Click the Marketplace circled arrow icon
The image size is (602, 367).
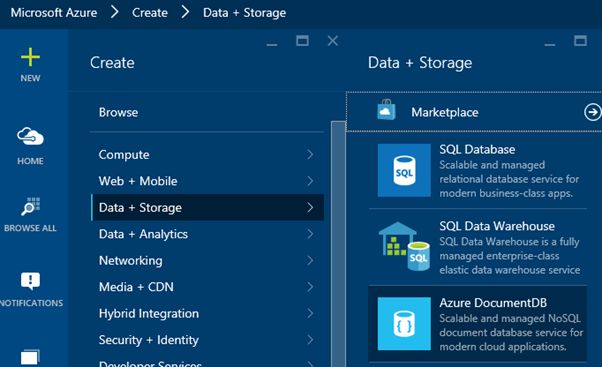point(593,112)
